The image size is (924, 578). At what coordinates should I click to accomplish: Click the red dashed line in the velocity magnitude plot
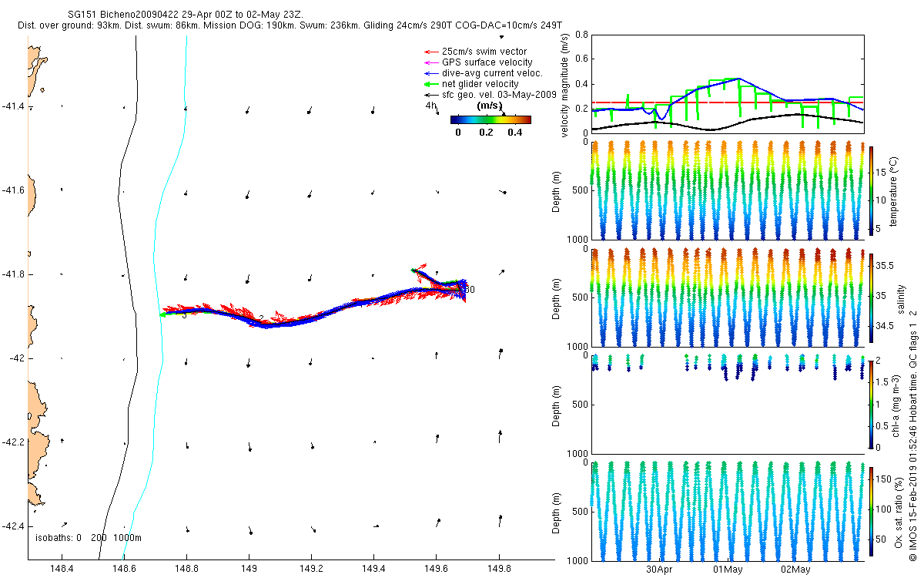point(727,102)
